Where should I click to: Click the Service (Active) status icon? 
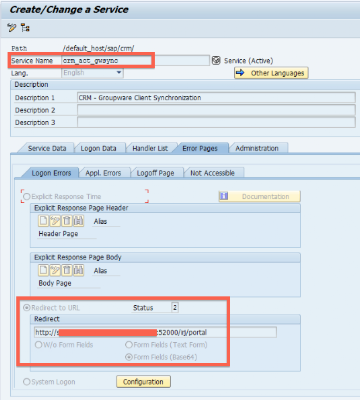[216, 60]
